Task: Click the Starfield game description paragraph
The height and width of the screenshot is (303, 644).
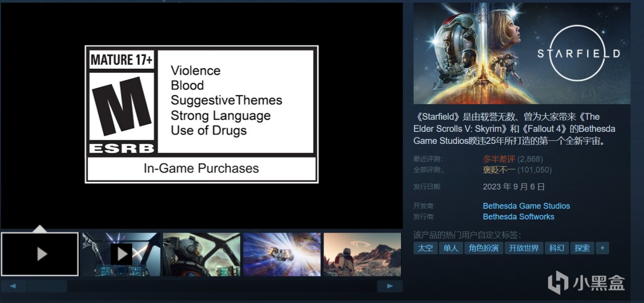Action: coord(514,128)
